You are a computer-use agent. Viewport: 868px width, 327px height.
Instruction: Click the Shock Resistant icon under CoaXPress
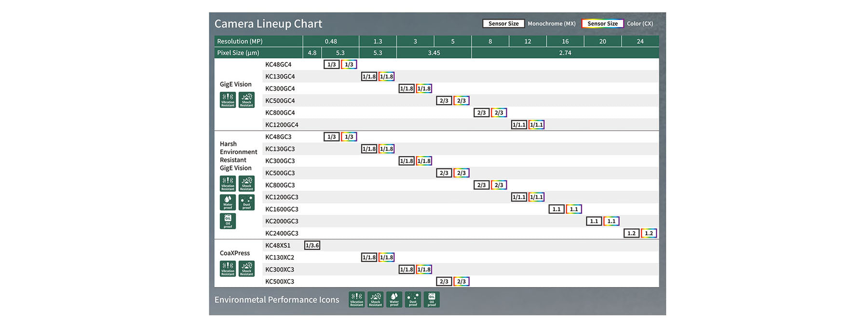pos(246,269)
